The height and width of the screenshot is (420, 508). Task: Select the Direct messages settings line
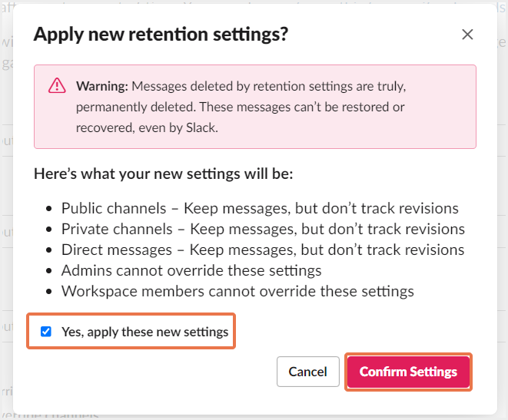click(x=263, y=250)
